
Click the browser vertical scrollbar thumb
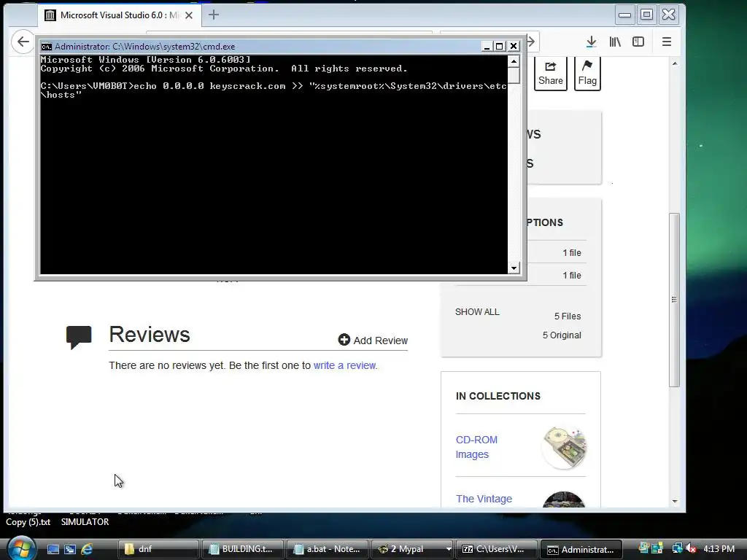[x=674, y=300]
